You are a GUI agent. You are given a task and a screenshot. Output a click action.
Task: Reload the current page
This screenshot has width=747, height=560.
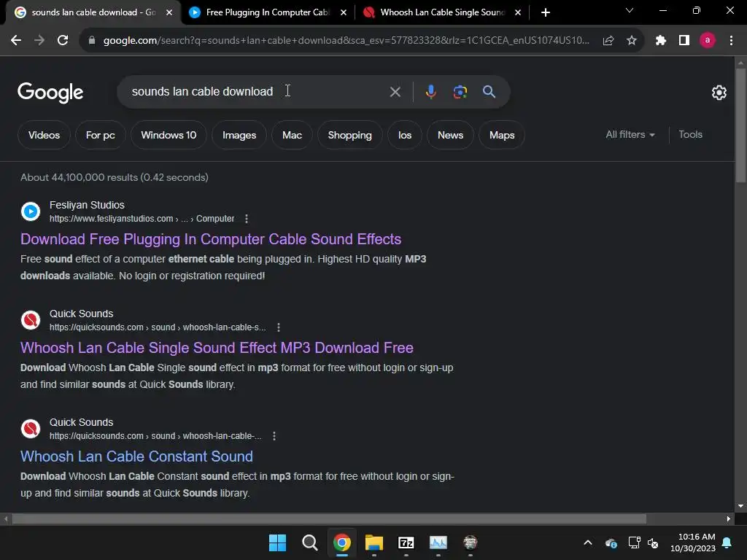(63, 41)
